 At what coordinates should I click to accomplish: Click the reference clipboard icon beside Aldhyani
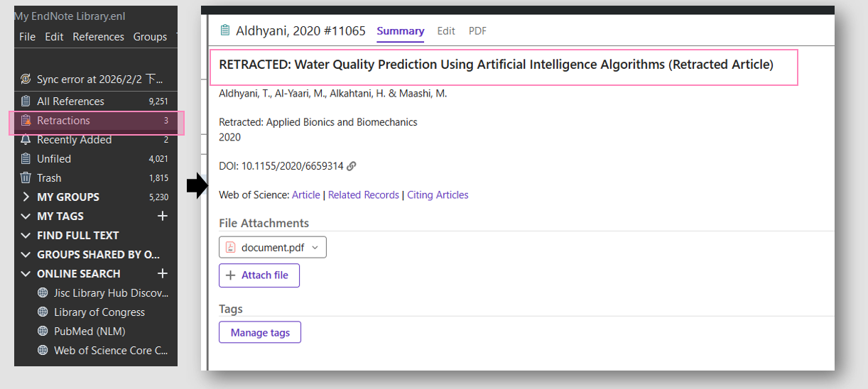(x=225, y=31)
